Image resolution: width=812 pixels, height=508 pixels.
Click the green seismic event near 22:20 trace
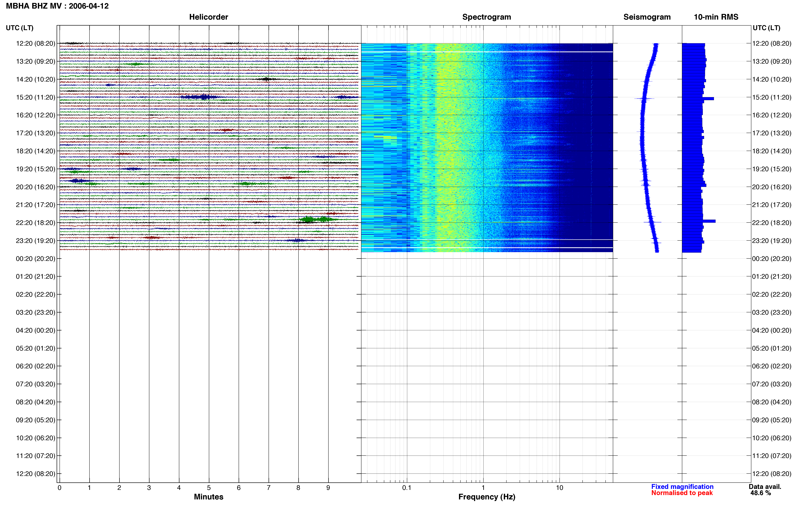click(316, 220)
